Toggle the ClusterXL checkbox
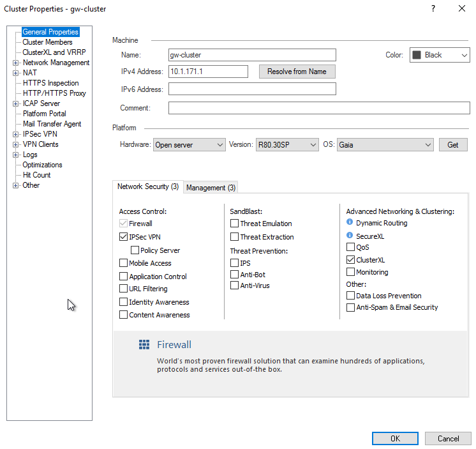 tap(350, 260)
